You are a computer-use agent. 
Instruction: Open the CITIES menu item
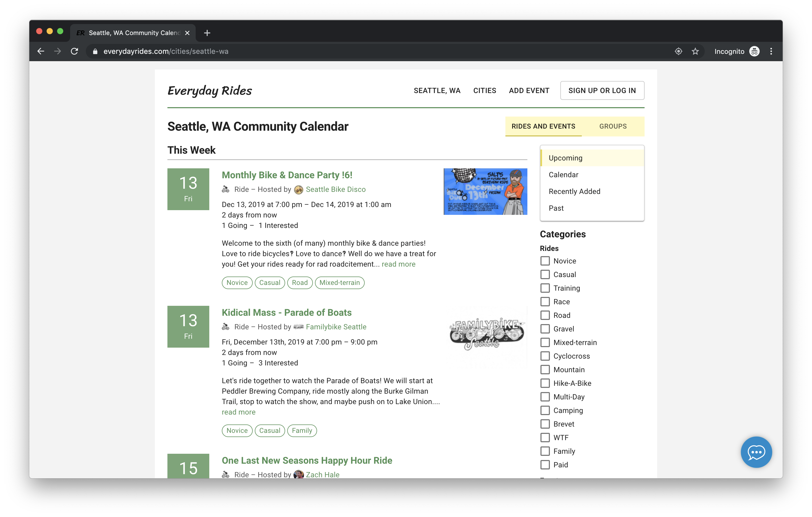coord(484,90)
